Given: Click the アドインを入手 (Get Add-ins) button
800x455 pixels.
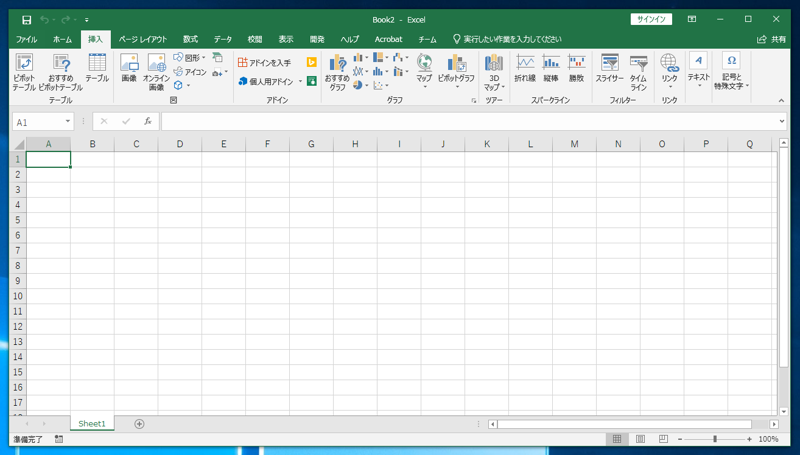Looking at the screenshot, I should pos(265,62).
